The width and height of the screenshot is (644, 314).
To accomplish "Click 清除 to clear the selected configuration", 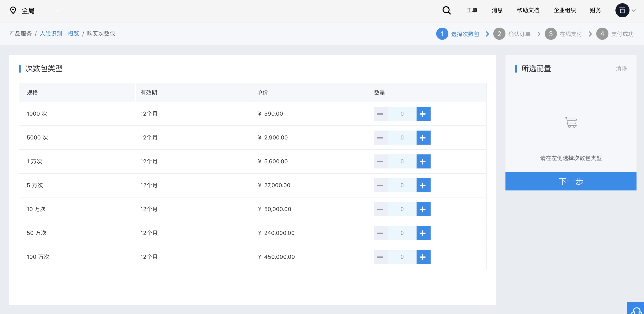I will coord(621,68).
